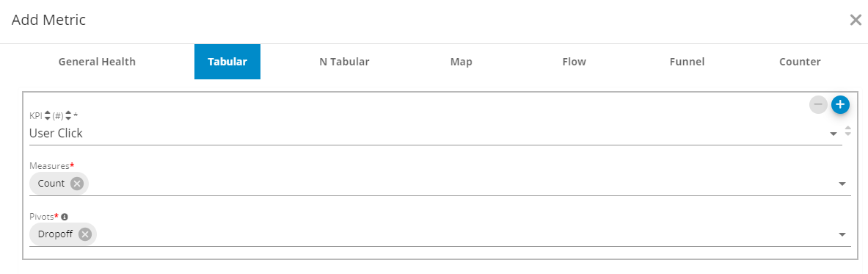
Task: Click the blue plus add-row button
Action: tap(840, 104)
